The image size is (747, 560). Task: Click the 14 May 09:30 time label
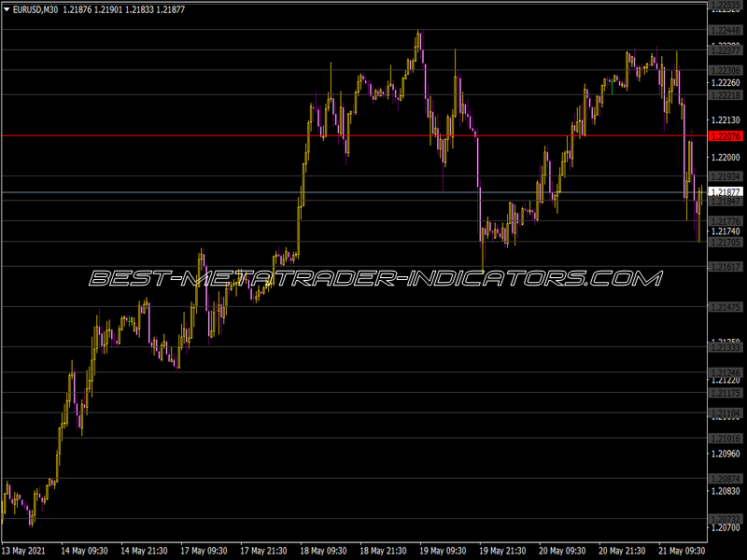84,551
